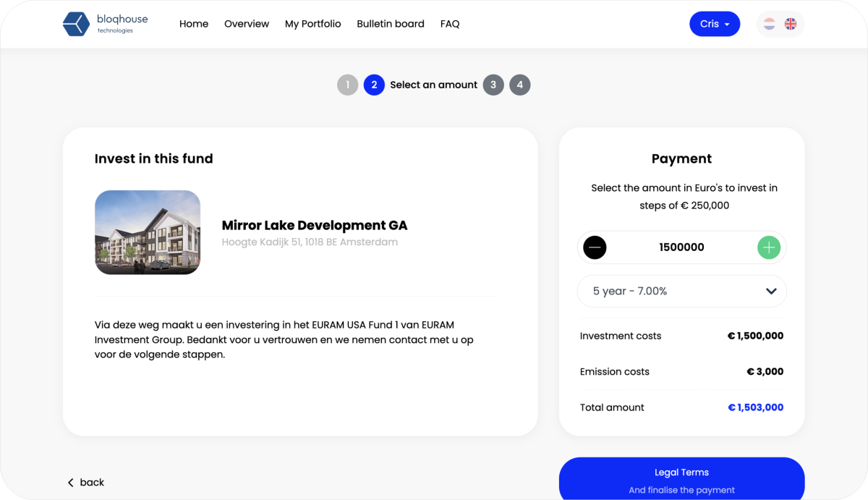Open the Home menu item
Viewport: 868px width, 500px height.
pos(194,24)
